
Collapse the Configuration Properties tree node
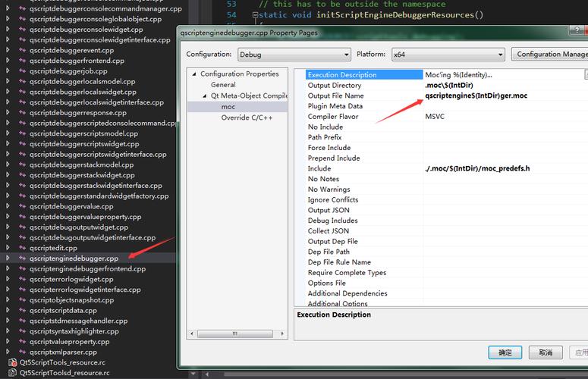point(194,74)
